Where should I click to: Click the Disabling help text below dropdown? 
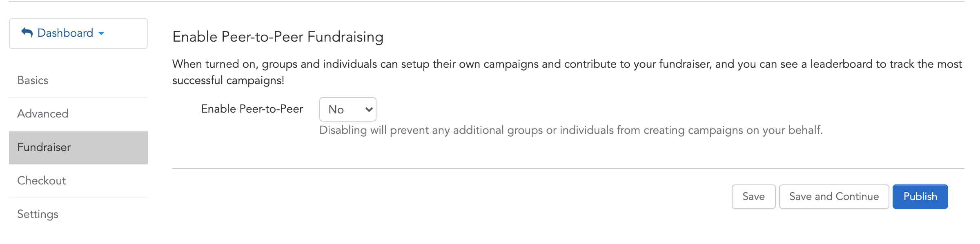point(571,130)
